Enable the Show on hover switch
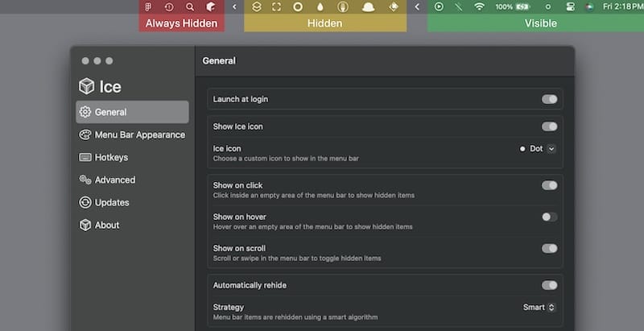 coord(549,217)
